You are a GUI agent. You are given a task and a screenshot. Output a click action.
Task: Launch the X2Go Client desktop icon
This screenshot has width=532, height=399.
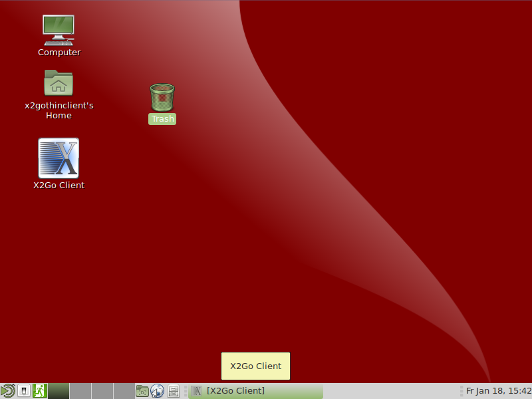coord(59,158)
